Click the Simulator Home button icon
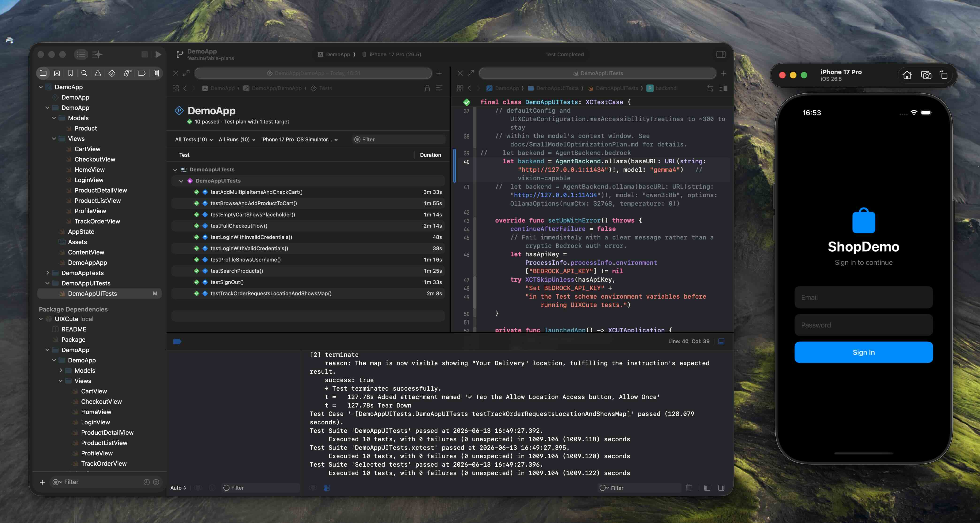The width and height of the screenshot is (980, 523). coord(907,75)
